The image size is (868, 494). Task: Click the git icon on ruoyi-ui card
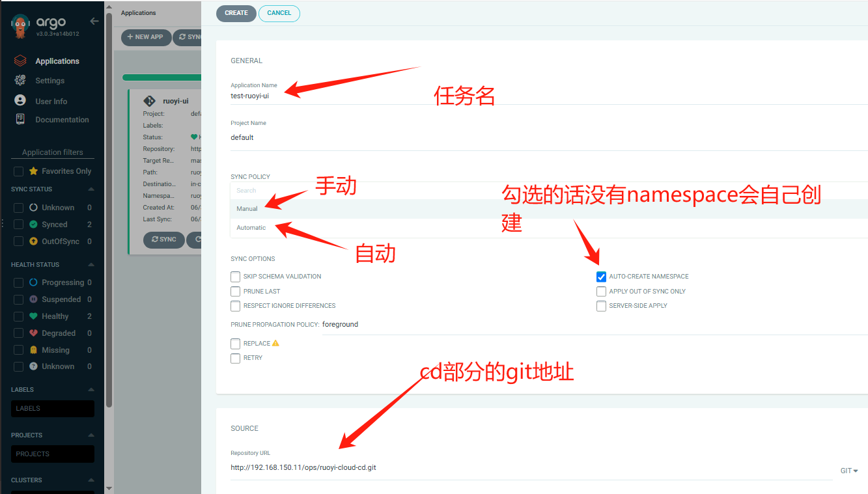(149, 101)
